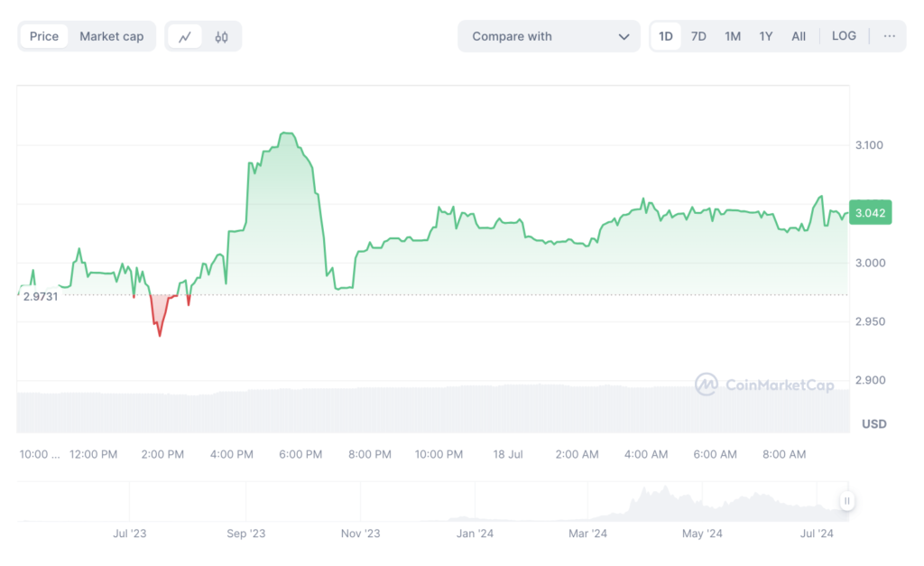The height and width of the screenshot is (566, 924).
Task: Select the 7D time range
Action: click(x=698, y=36)
